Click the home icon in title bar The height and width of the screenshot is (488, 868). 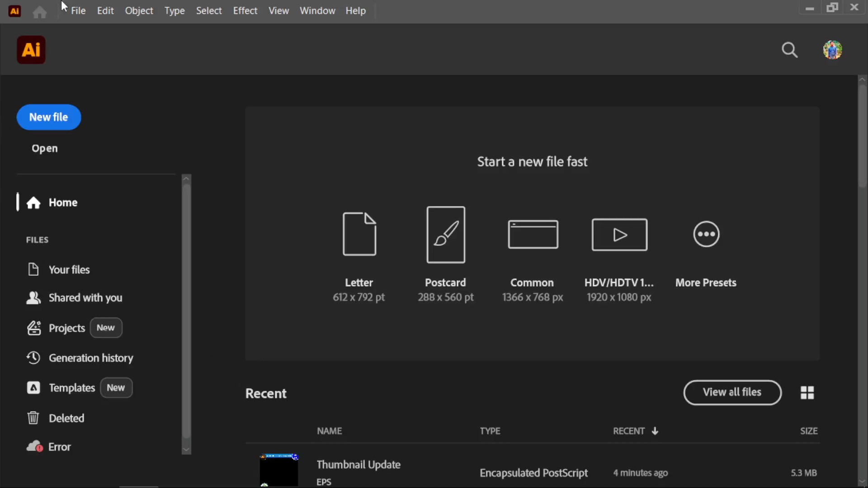(39, 12)
